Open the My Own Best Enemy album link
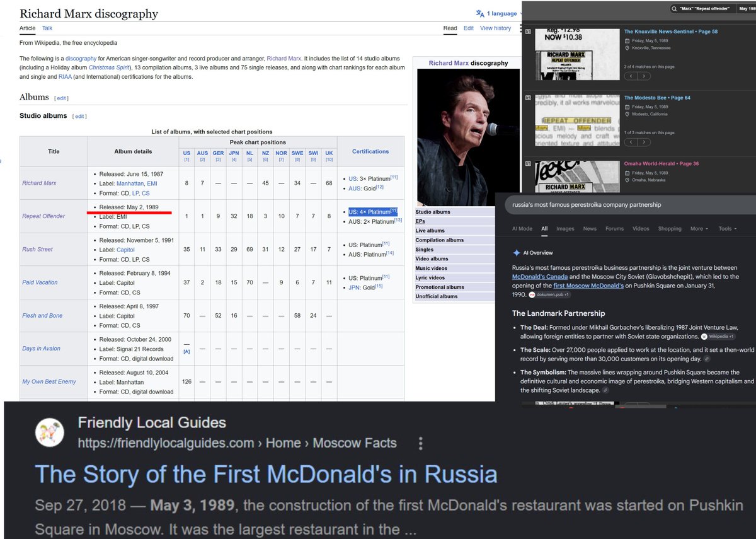Viewport: 756px width, 539px height. coord(49,382)
